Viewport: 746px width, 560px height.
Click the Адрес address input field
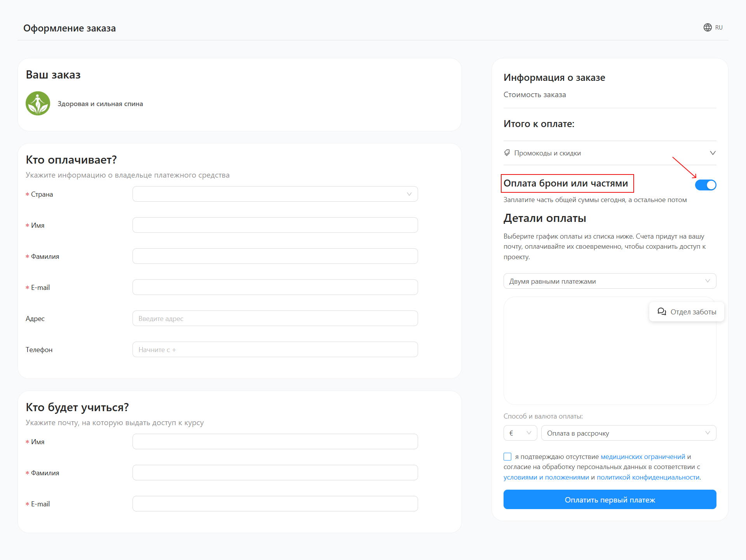[275, 318]
